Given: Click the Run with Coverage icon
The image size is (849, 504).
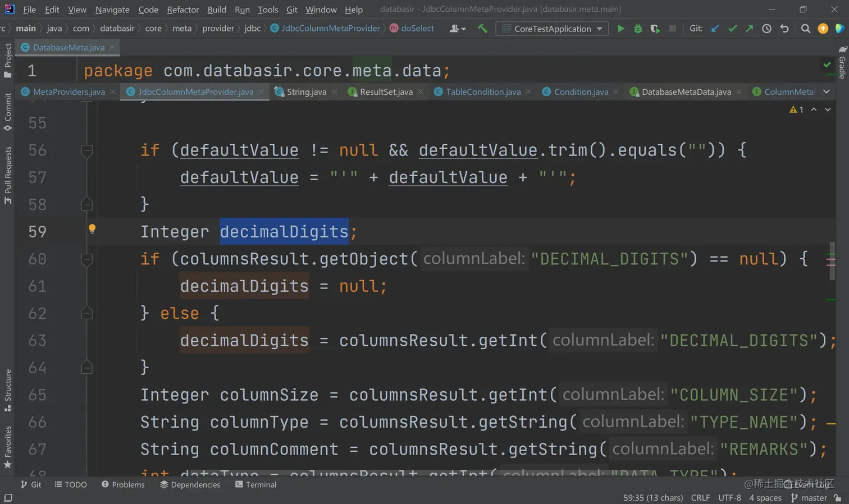Looking at the screenshot, I should [x=655, y=28].
